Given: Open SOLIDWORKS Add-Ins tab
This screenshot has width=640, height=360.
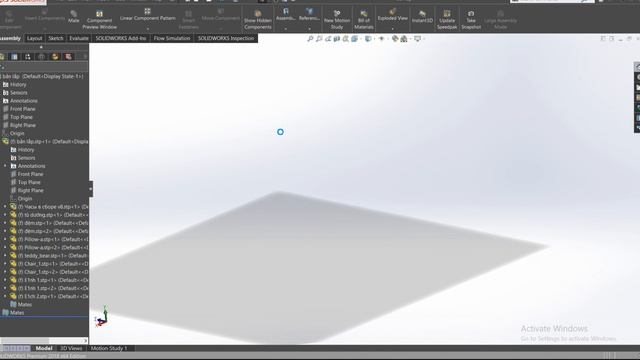Looking at the screenshot, I should [121, 38].
